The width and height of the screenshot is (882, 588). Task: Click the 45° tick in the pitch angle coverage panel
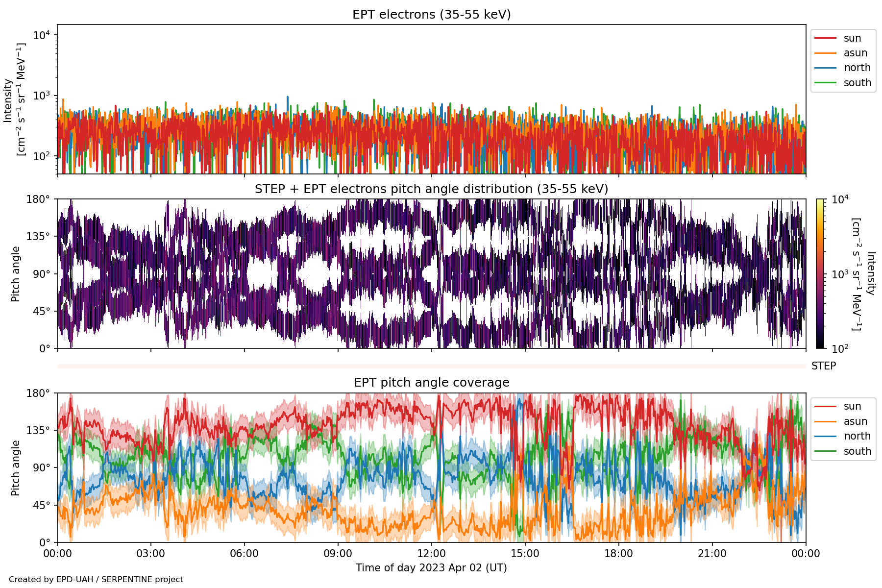pyautogui.click(x=41, y=505)
